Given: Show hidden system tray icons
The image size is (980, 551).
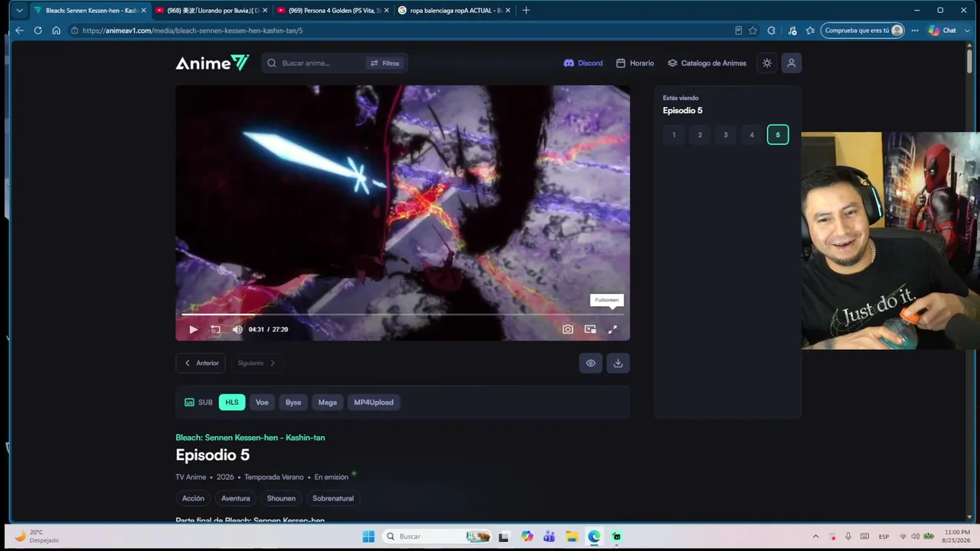Looking at the screenshot, I should [815, 536].
